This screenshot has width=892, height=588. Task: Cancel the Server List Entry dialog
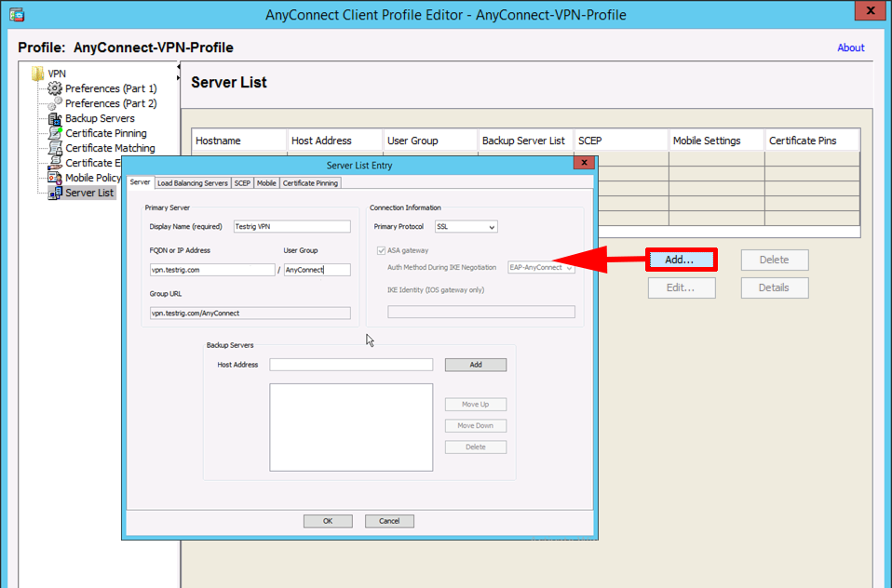coord(389,521)
